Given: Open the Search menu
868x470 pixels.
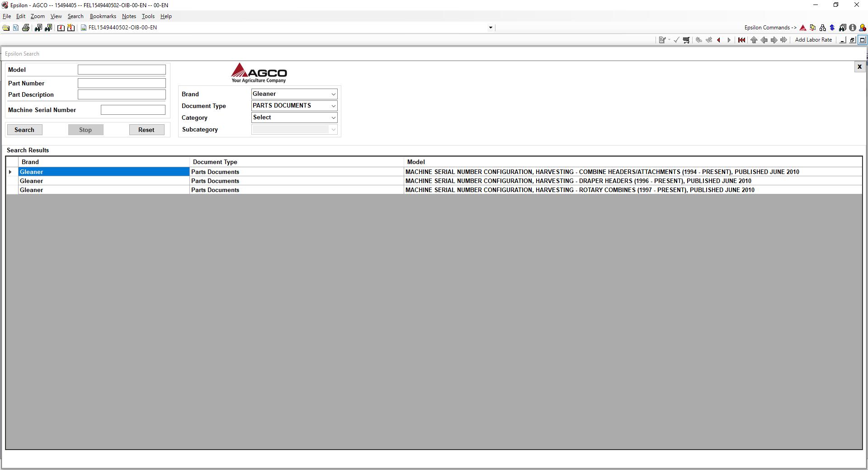Looking at the screenshot, I should point(75,16).
